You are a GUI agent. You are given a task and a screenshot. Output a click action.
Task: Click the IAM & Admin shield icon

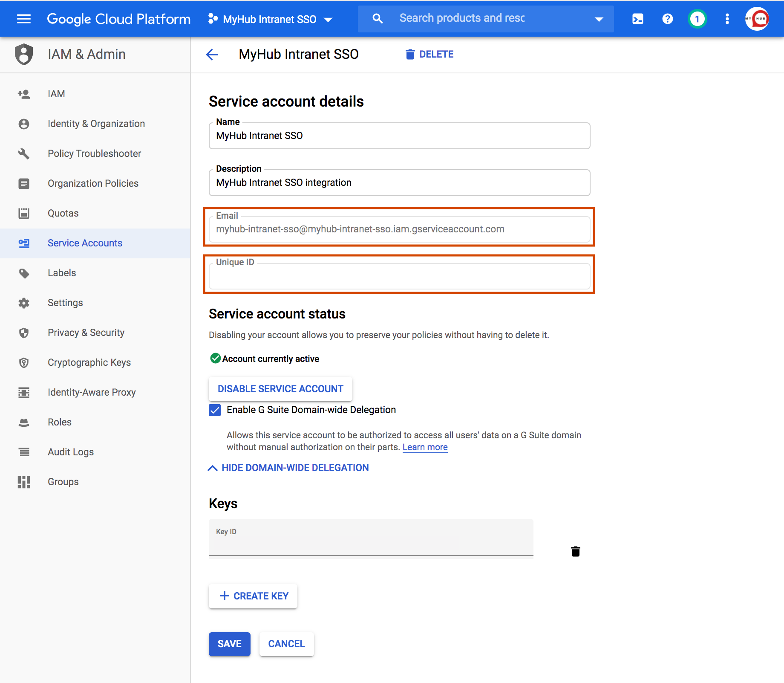tap(24, 54)
